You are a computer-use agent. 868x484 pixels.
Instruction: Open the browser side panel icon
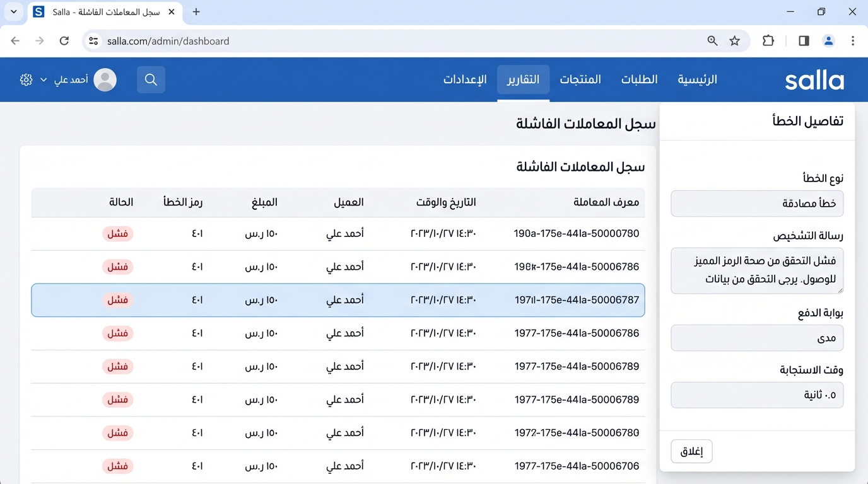(x=803, y=40)
